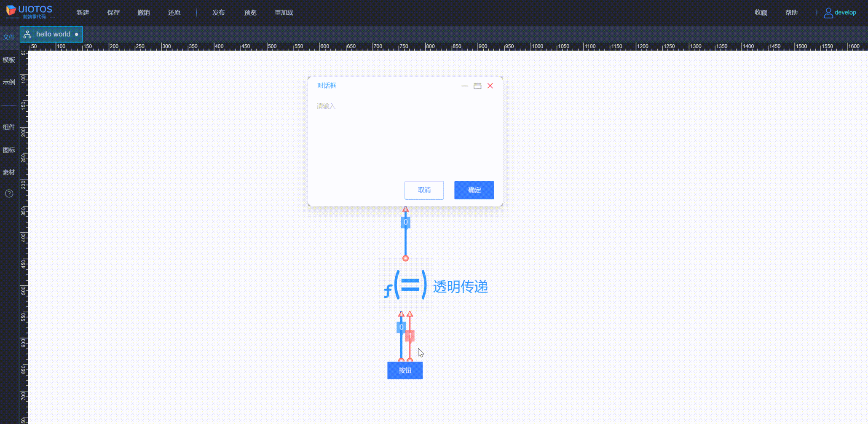
Task: Click the 按钮 button component on canvas
Action: click(405, 370)
